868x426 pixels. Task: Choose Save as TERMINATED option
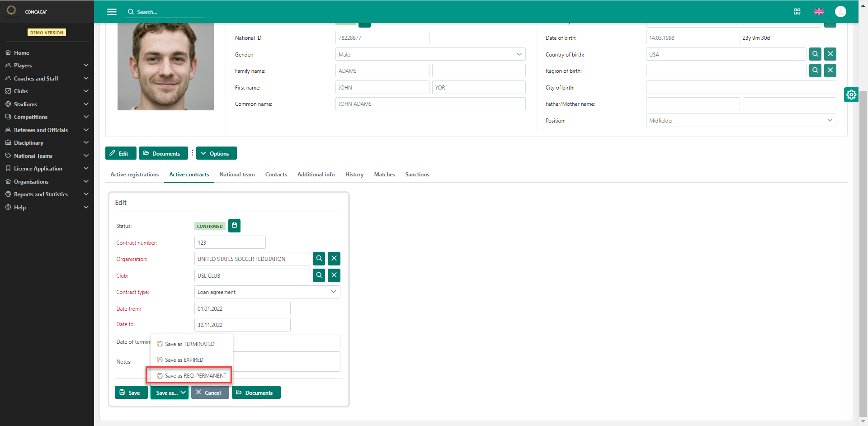(x=189, y=344)
